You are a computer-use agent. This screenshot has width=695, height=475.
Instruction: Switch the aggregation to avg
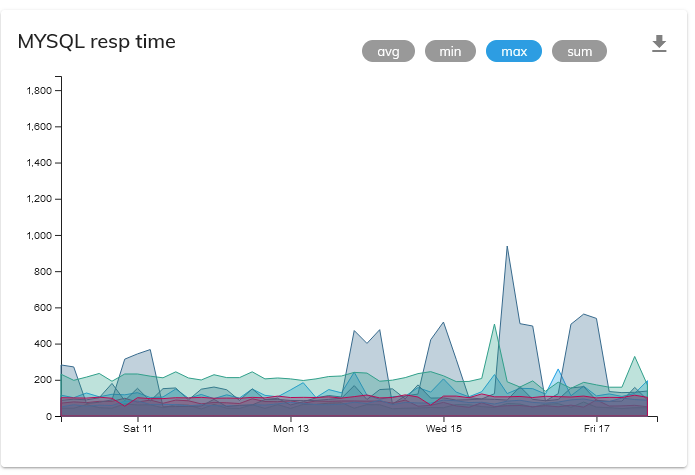(x=388, y=51)
